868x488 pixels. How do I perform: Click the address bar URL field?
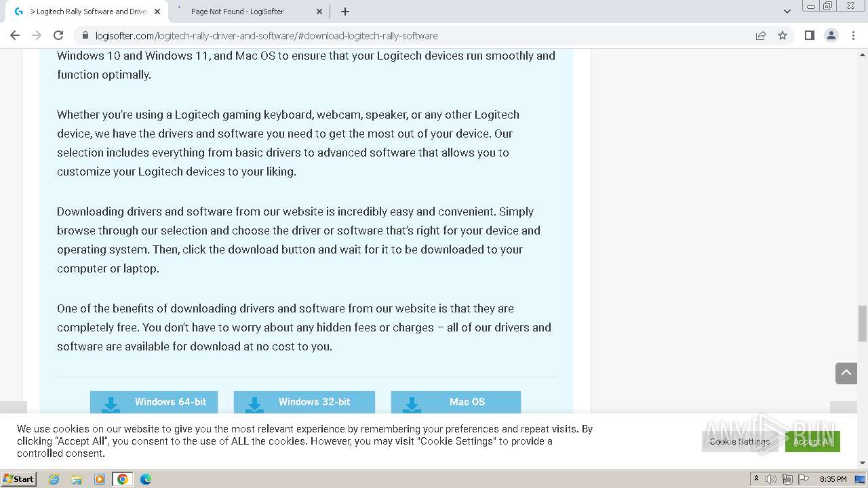pos(414,36)
